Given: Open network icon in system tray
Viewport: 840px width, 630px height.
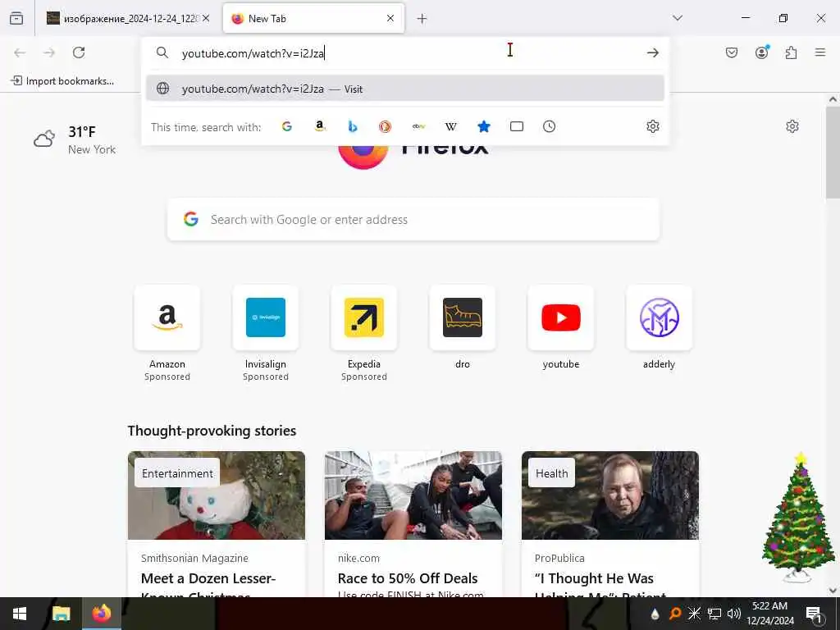Looking at the screenshot, I should click(x=714, y=614).
